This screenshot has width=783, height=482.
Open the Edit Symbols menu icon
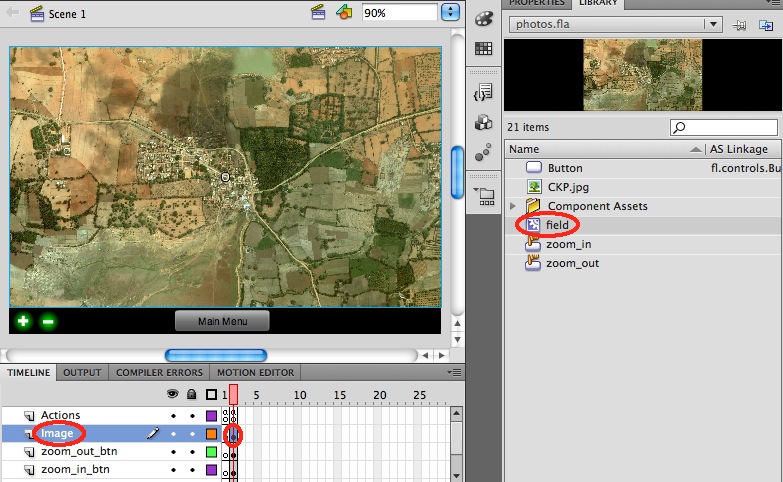[344, 12]
